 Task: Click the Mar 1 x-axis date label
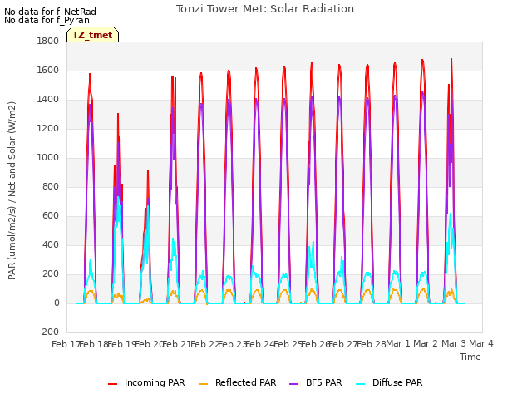click(398, 343)
